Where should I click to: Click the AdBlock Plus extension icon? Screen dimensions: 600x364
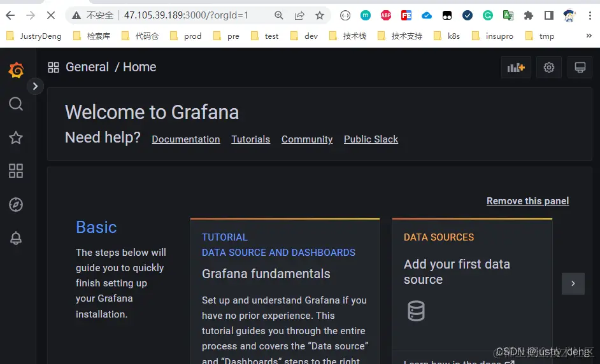click(x=386, y=15)
